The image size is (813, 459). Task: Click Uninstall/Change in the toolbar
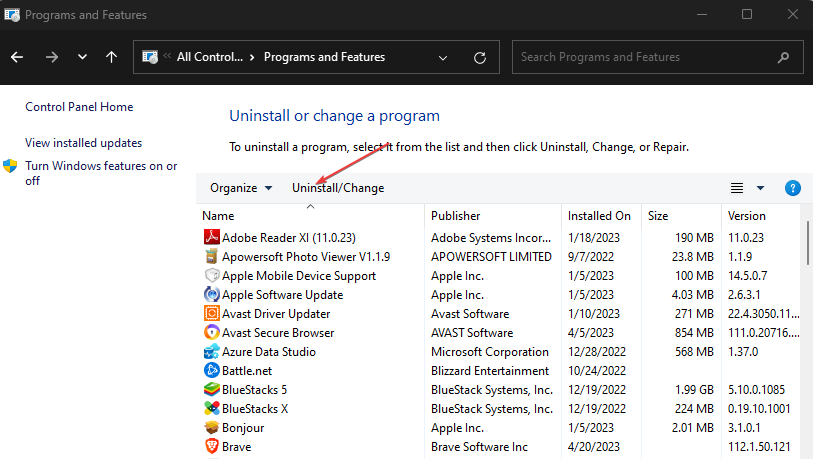point(338,188)
